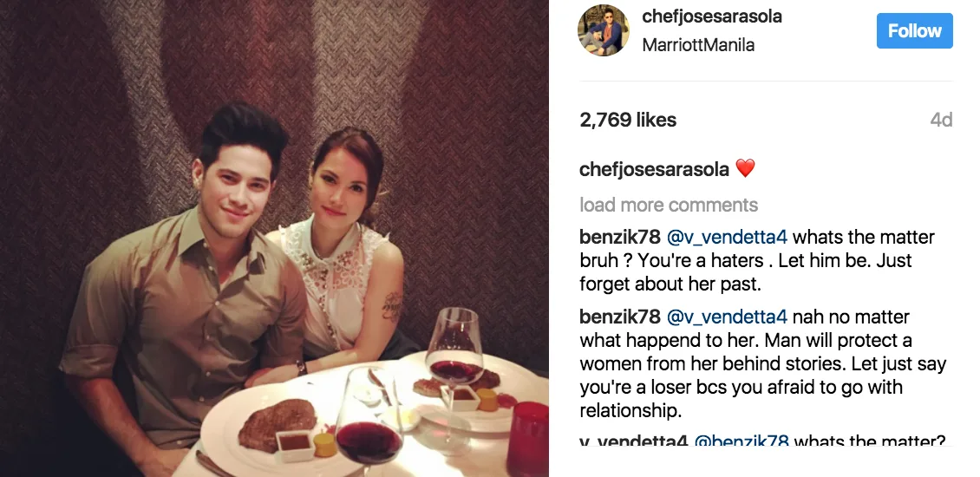Expand comments with load more comments

pyautogui.click(x=669, y=205)
